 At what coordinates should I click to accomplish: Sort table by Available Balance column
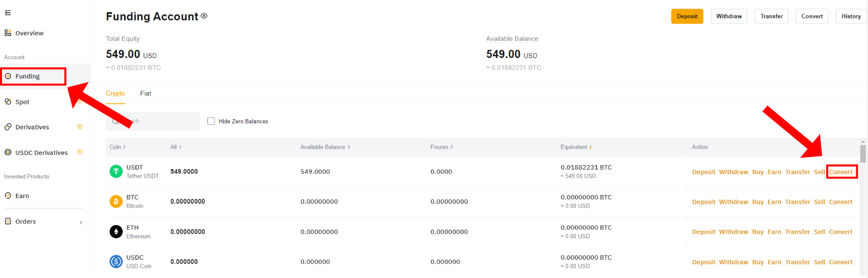(x=325, y=147)
